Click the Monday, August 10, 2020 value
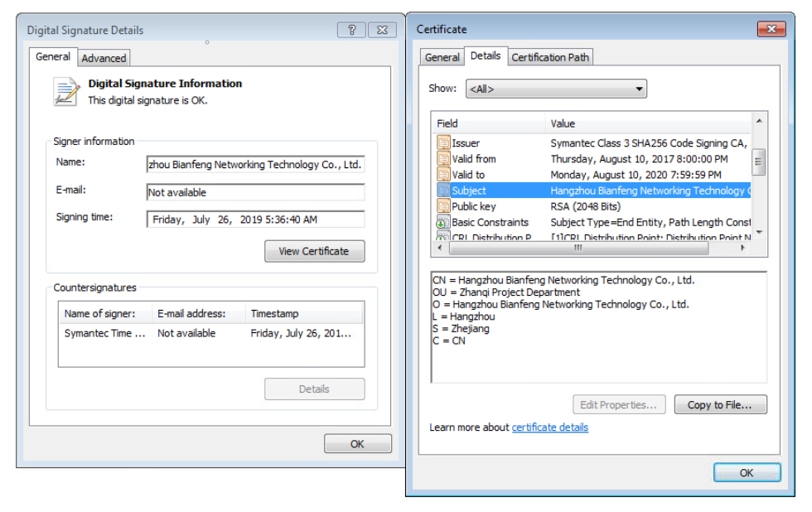This screenshot has width=812, height=512. [636, 175]
